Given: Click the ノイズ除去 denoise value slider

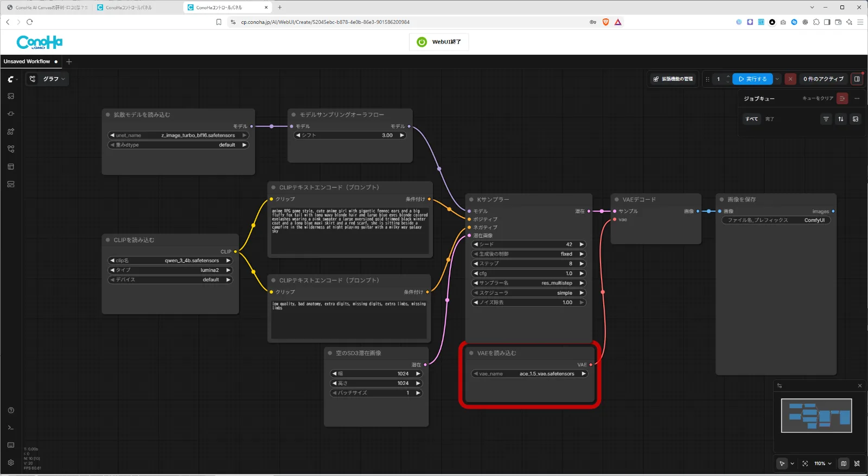Looking at the screenshot, I should [x=529, y=302].
